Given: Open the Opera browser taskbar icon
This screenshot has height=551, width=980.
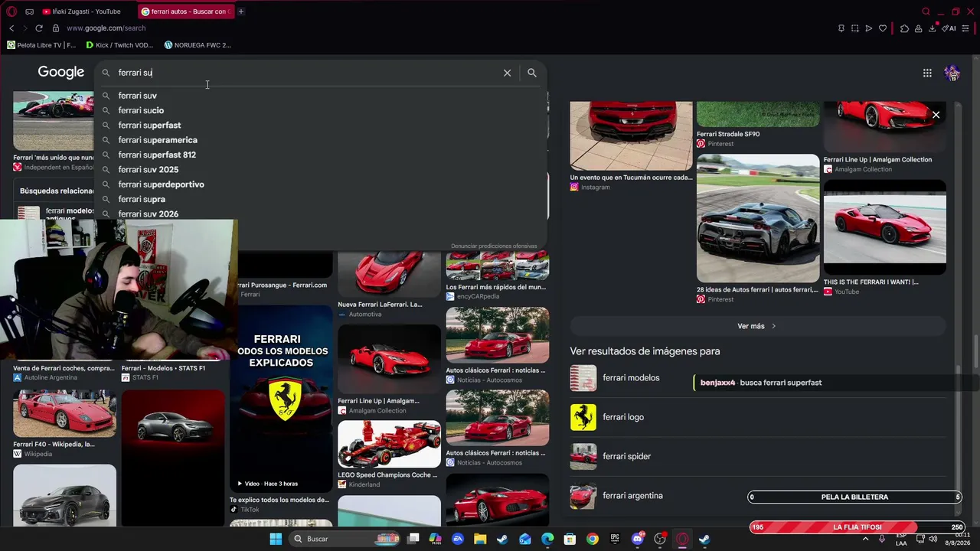Looking at the screenshot, I should point(682,539).
